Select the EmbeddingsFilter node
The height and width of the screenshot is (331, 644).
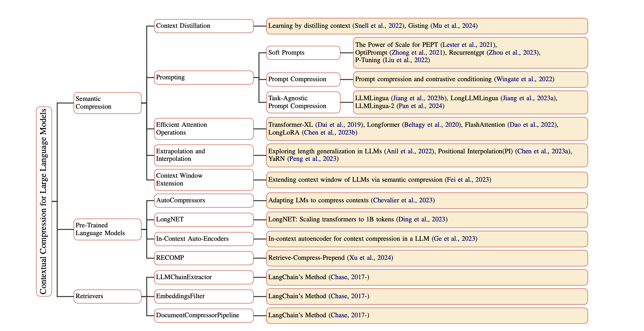click(204, 296)
